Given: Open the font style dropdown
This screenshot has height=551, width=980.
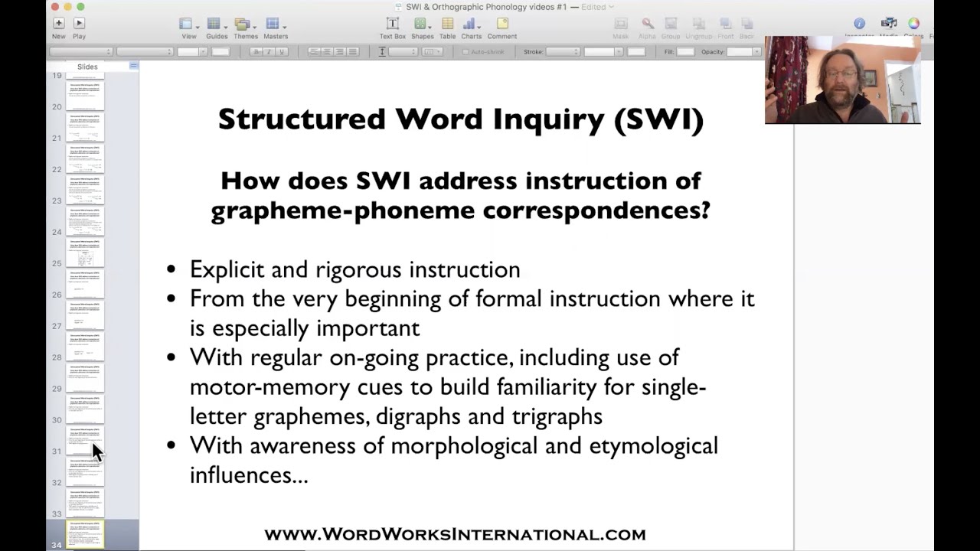Looking at the screenshot, I should (145, 52).
